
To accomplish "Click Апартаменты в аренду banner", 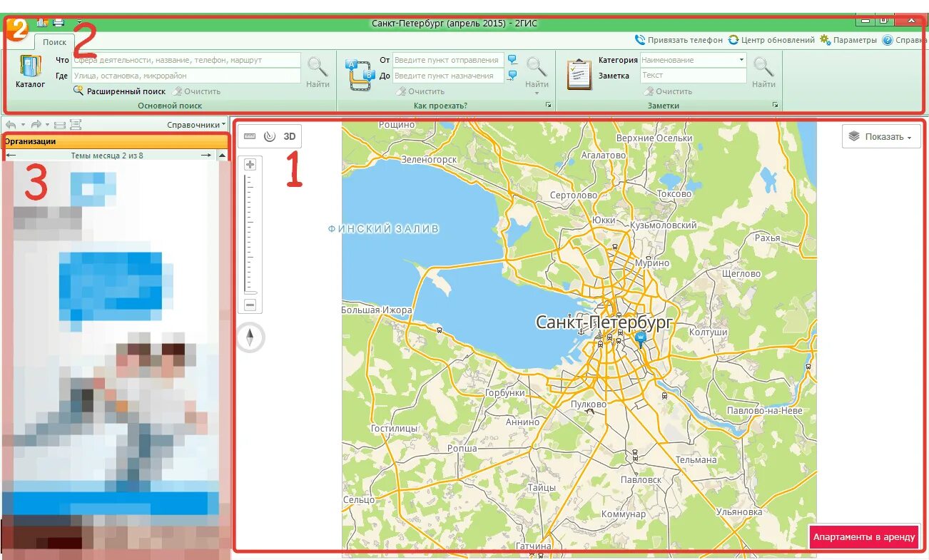I will pos(864,536).
